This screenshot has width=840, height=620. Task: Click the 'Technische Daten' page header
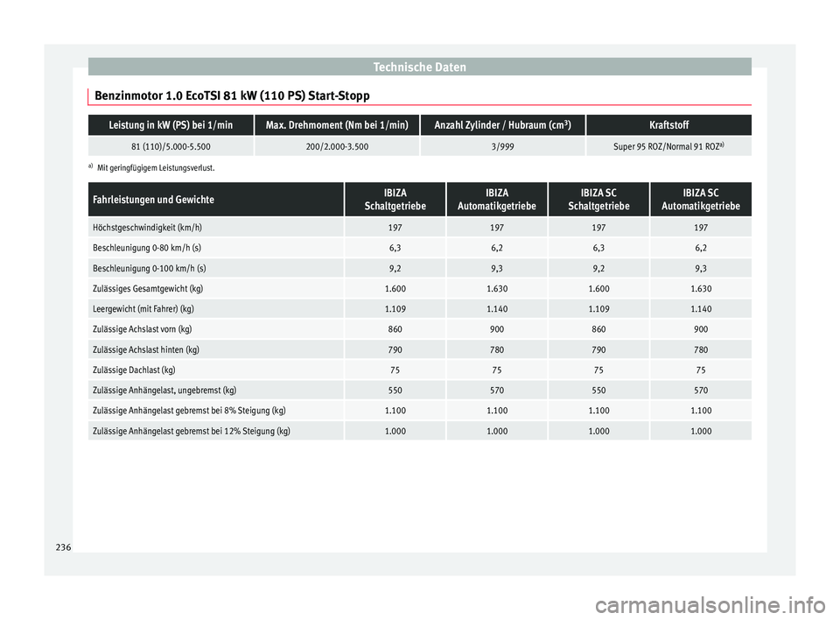(419, 67)
